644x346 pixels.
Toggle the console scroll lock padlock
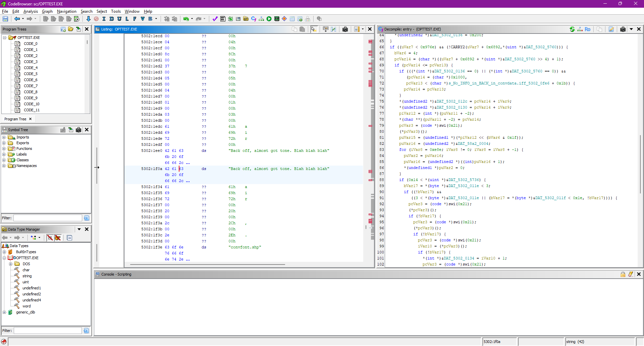(x=623, y=274)
